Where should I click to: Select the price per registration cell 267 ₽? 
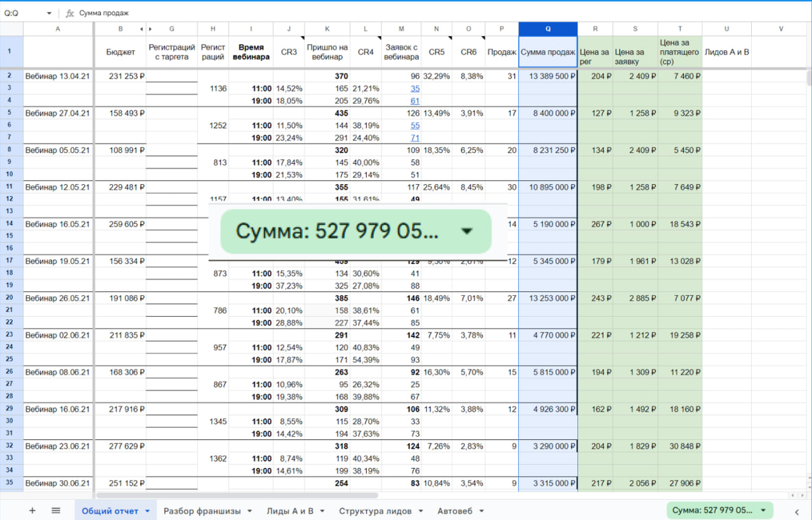pos(595,223)
